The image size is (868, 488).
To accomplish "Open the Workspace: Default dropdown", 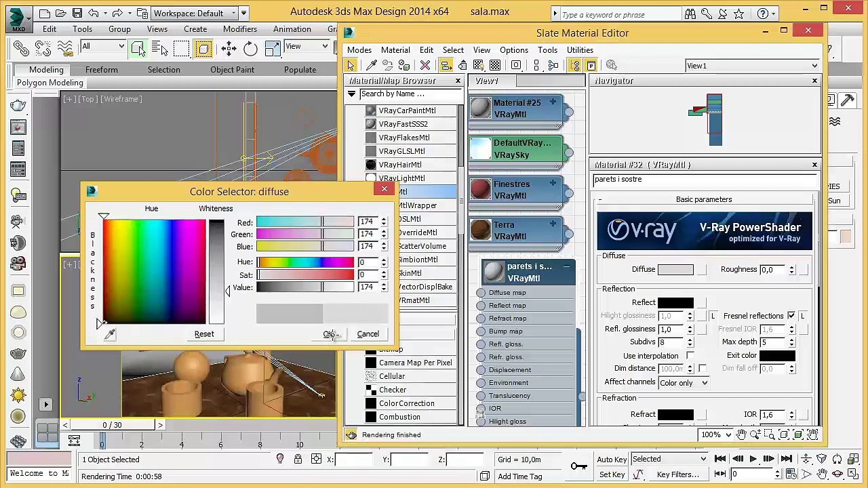I will pos(194,13).
